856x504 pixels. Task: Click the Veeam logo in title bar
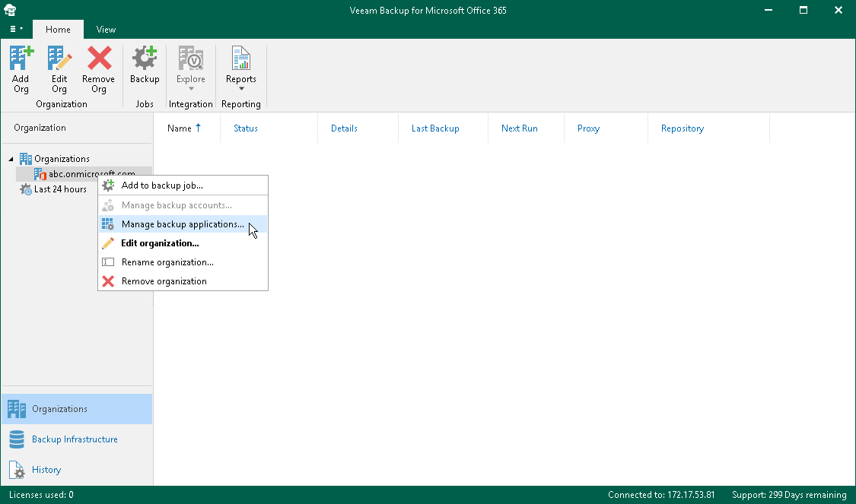pos(10,10)
